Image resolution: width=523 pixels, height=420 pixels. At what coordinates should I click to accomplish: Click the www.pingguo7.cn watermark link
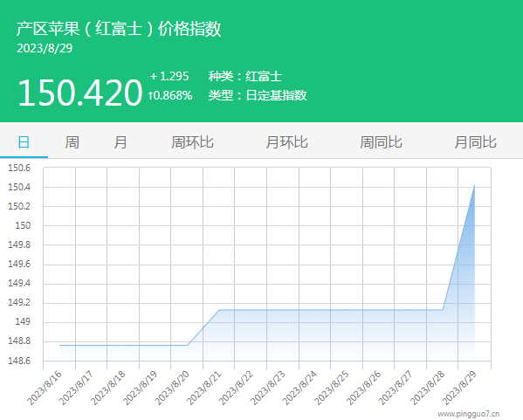469,414
